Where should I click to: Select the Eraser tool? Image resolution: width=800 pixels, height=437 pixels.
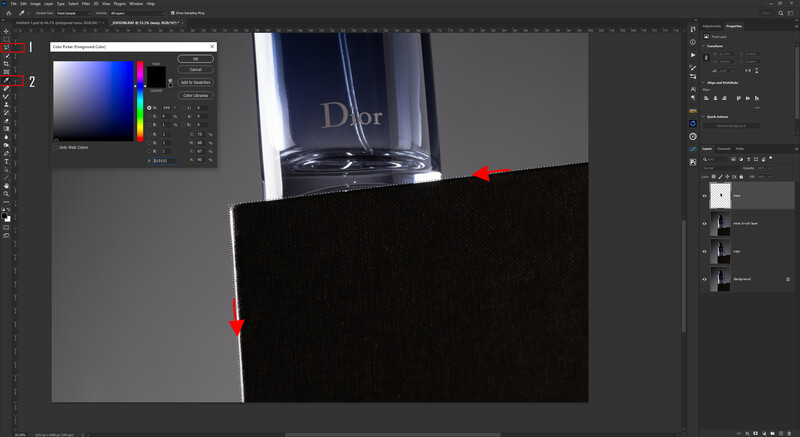pyautogui.click(x=6, y=121)
